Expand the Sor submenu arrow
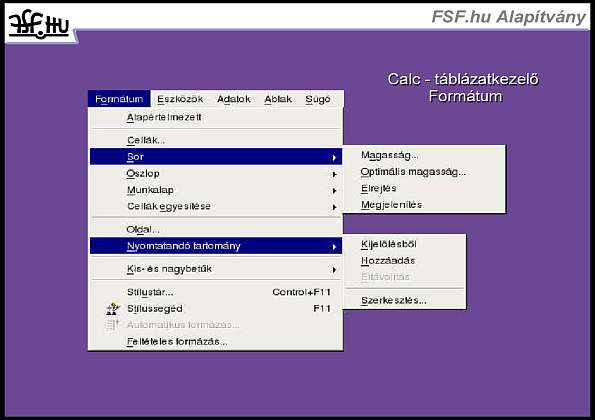 tap(334, 157)
